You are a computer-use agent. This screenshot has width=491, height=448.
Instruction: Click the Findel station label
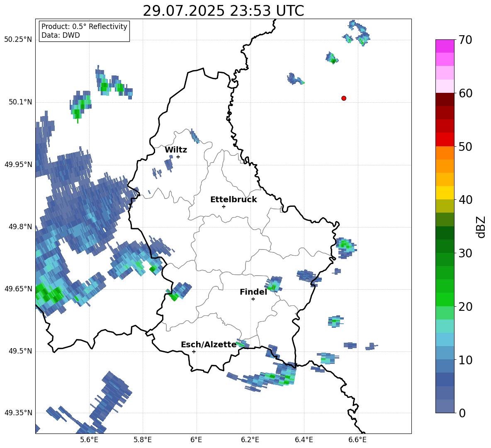[253, 292]
